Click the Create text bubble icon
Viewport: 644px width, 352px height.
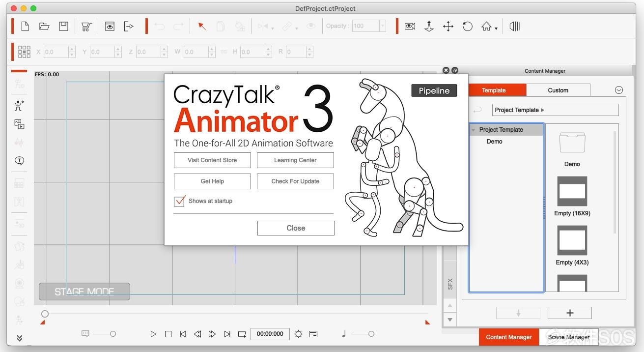pyautogui.click(x=19, y=161)
